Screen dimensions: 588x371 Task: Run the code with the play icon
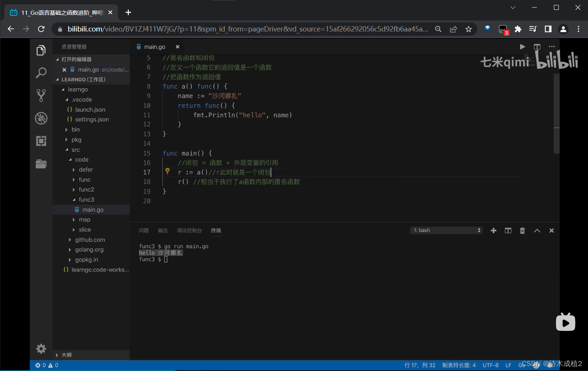(x=522, y=47)
